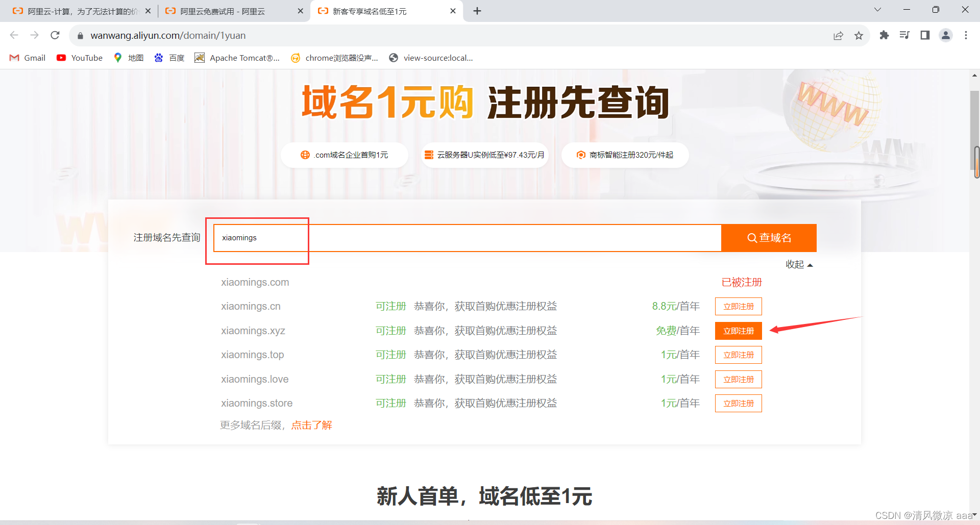
Task: Select the xiaomings.store result text
Action: click(x=256, y=403)
